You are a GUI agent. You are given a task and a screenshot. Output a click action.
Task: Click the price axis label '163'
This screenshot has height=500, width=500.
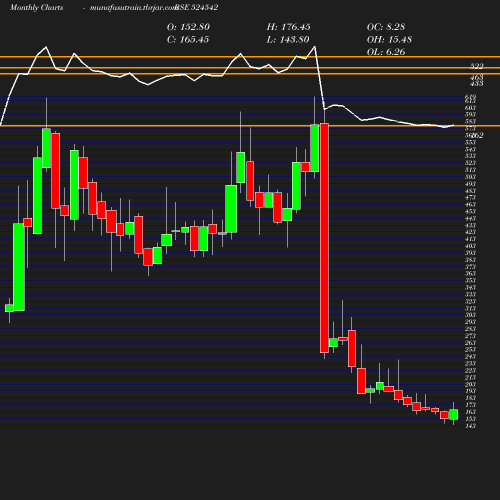[x=470, y=412]
